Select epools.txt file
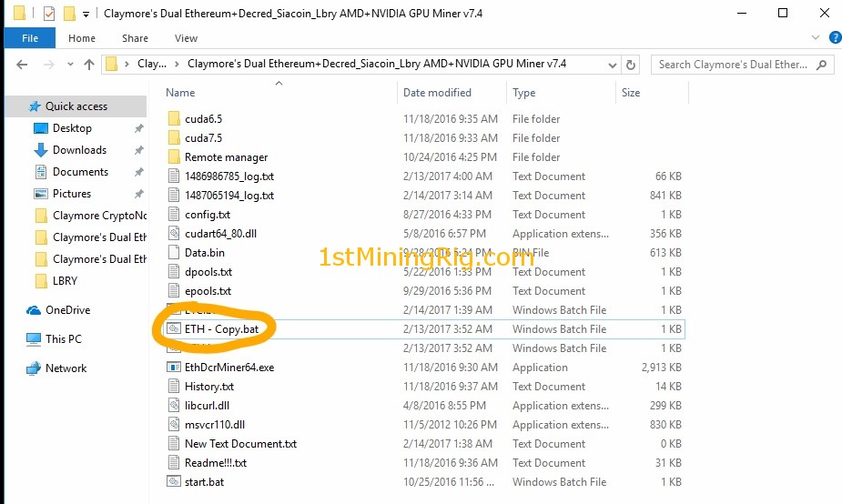 [x=208, y=291]
